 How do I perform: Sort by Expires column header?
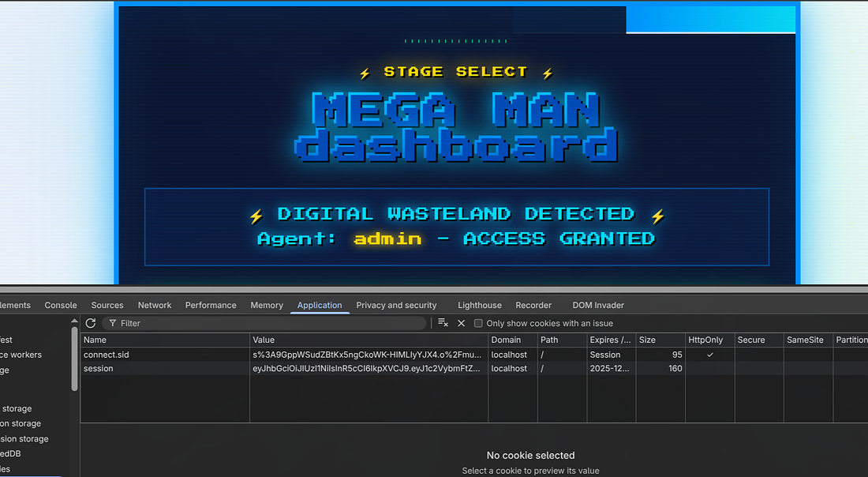coord(611,340)
